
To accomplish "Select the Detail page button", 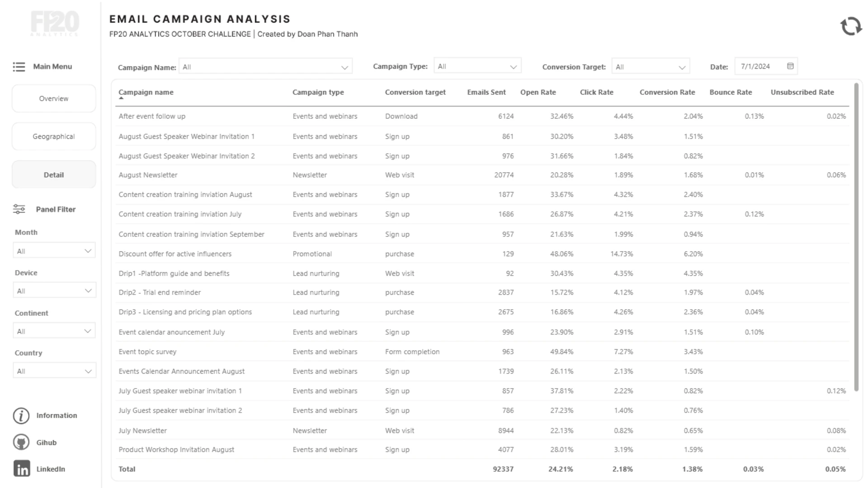I will [x=54, y=175].
